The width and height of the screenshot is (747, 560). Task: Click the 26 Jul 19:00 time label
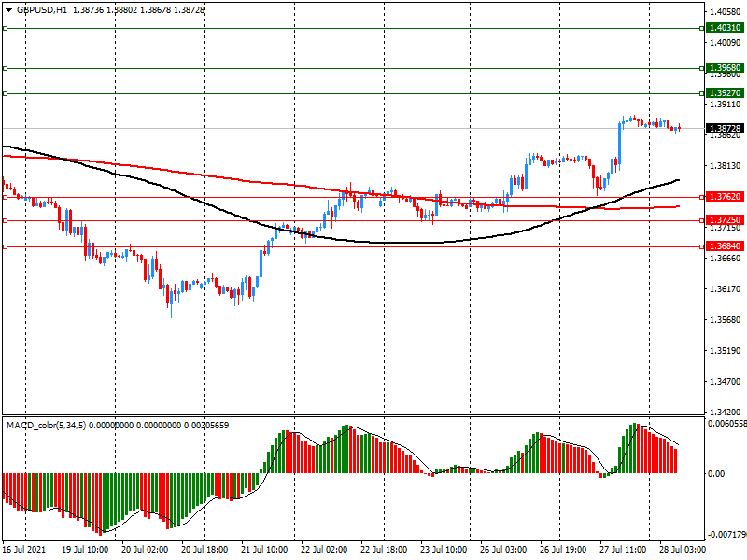[563, 549]
